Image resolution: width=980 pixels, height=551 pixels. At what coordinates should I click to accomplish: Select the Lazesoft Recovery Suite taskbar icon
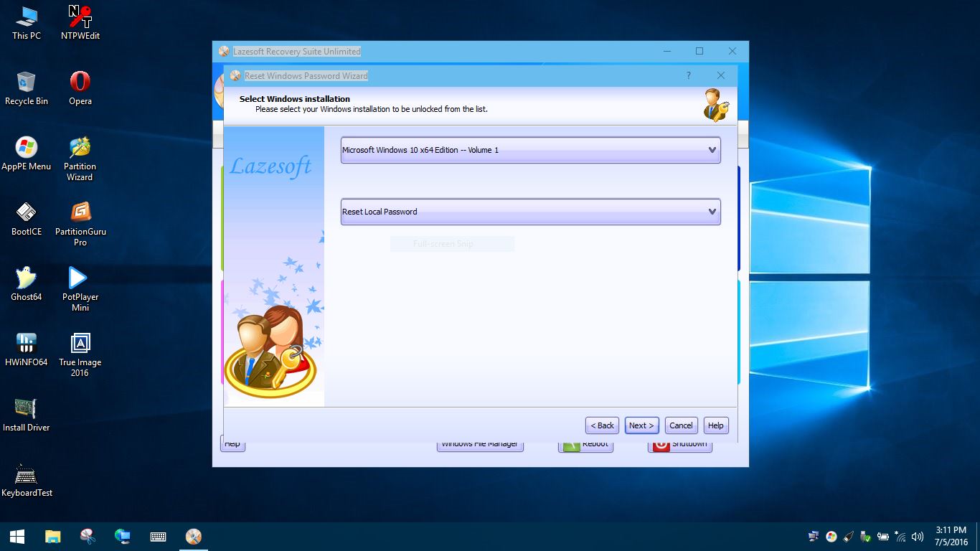[193, 536]
